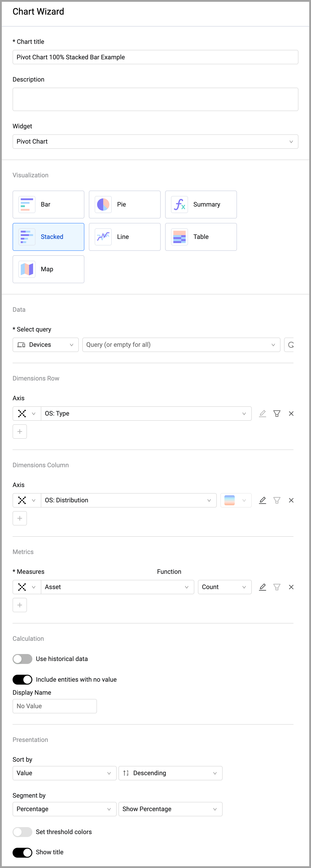Image resolution: width=311 pixels, height=868 pixels.
Task: Add a new measure with plus button
Action: (x=20, y=605)
